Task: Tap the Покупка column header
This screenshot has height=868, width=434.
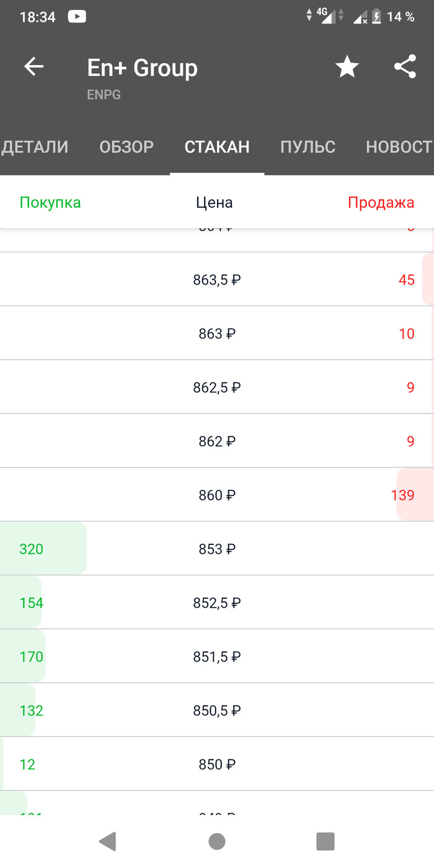Action: click(x=50, y=203)
